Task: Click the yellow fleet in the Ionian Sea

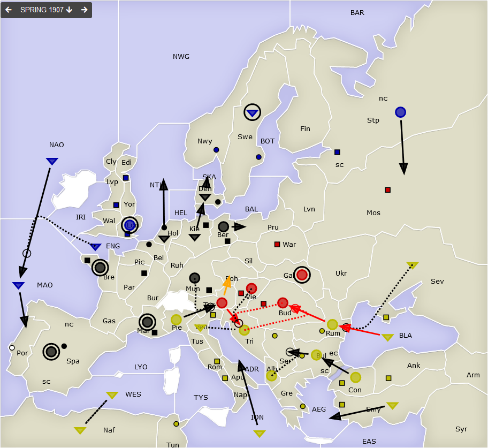Action: click(x=260, y=434)
